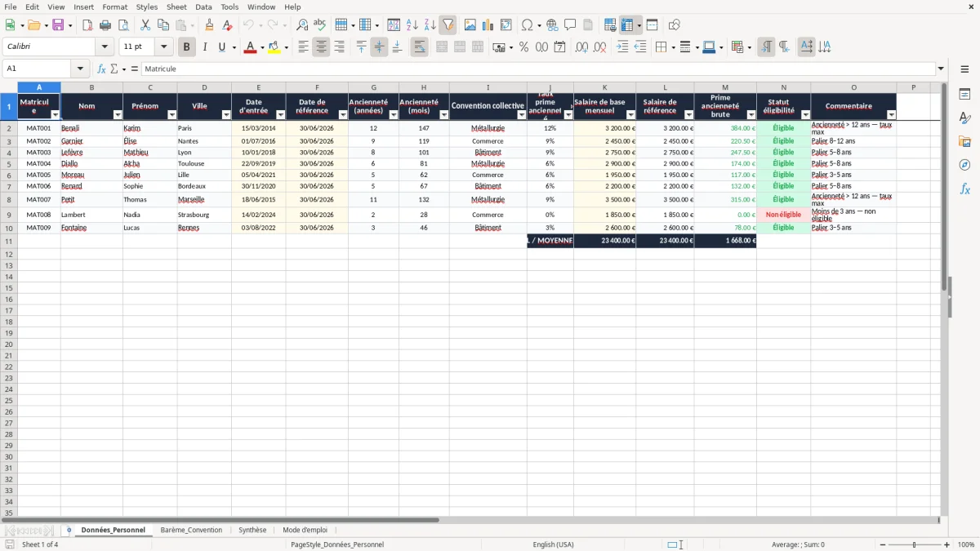Screen dimensions: 980x551
Task: Open the Calibri font name dropdown
Action: click(x=105, y=47)
